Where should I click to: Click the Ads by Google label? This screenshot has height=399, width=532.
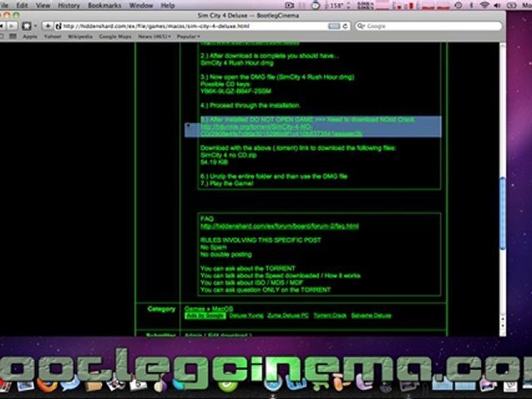pos(205,315)
